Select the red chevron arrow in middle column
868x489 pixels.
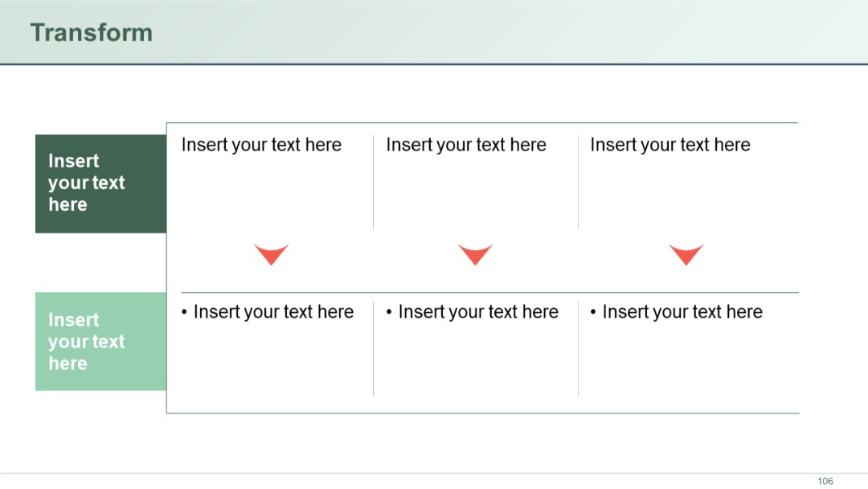click(475, 254)
